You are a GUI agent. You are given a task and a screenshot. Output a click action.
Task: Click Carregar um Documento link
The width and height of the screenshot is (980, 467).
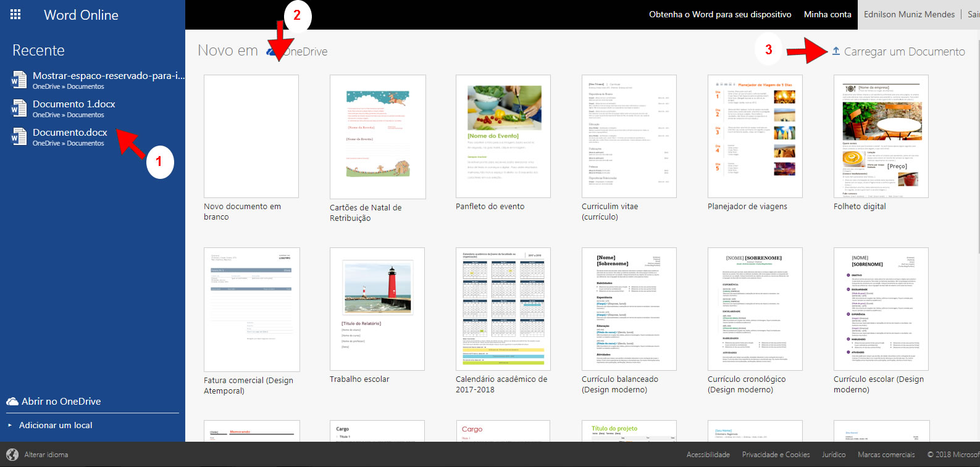[904, 52]
